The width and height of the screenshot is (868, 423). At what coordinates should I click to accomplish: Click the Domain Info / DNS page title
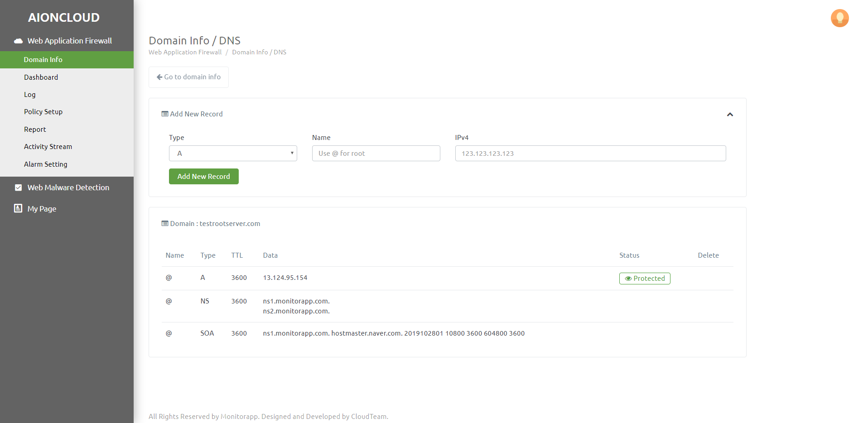click(194, 41)
